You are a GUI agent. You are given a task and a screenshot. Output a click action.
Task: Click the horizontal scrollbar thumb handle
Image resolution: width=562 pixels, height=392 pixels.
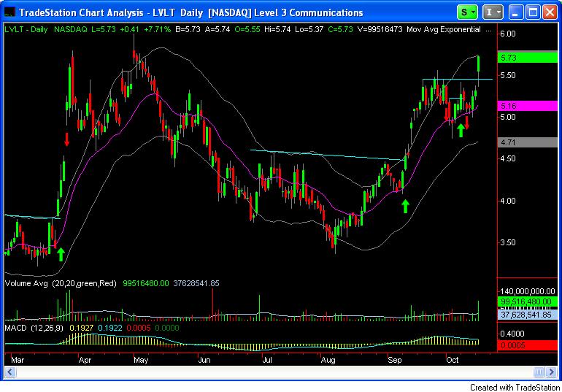click(539, 372)
